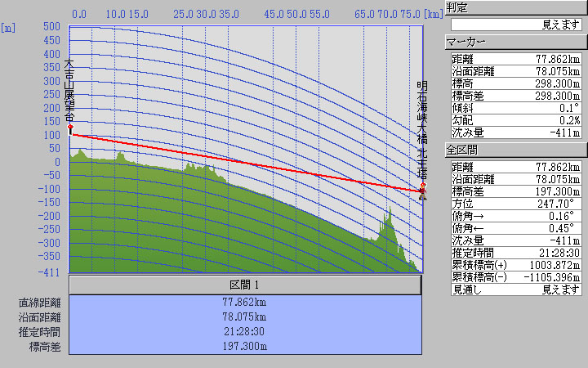Select the 累積標高(+) 1003.872m row
Image resolution: width=588 pixels, height=368 pixels.
(516, 265)
